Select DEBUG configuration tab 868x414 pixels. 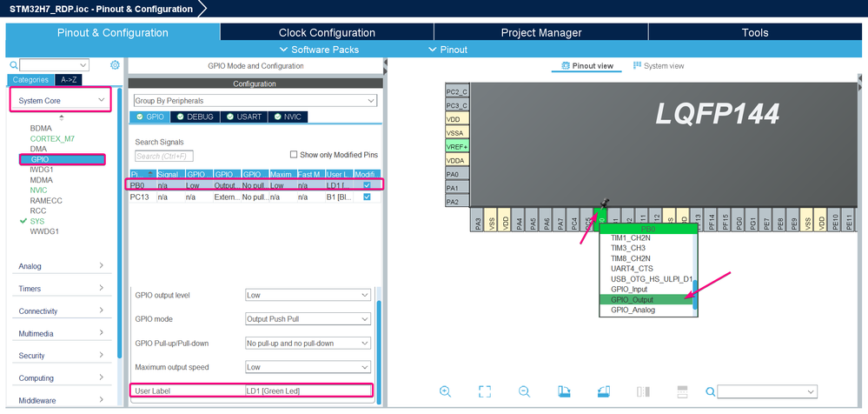195,117
